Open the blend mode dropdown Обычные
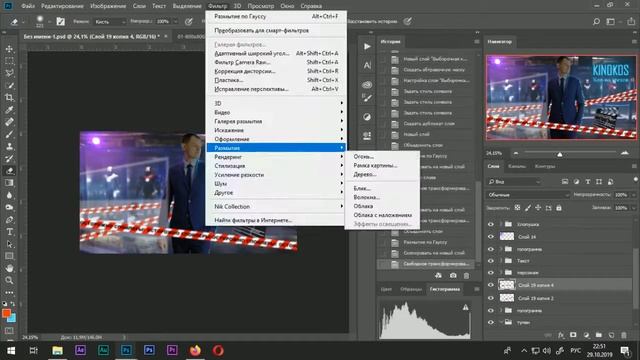The image size is (640, 360). 528,195
